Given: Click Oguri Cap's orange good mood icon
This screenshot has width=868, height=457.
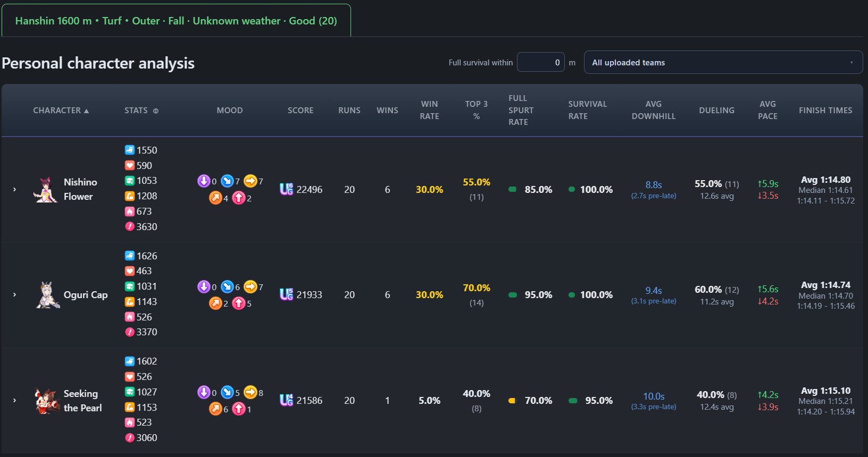Looking at the screenshot, I should [215, 303].
